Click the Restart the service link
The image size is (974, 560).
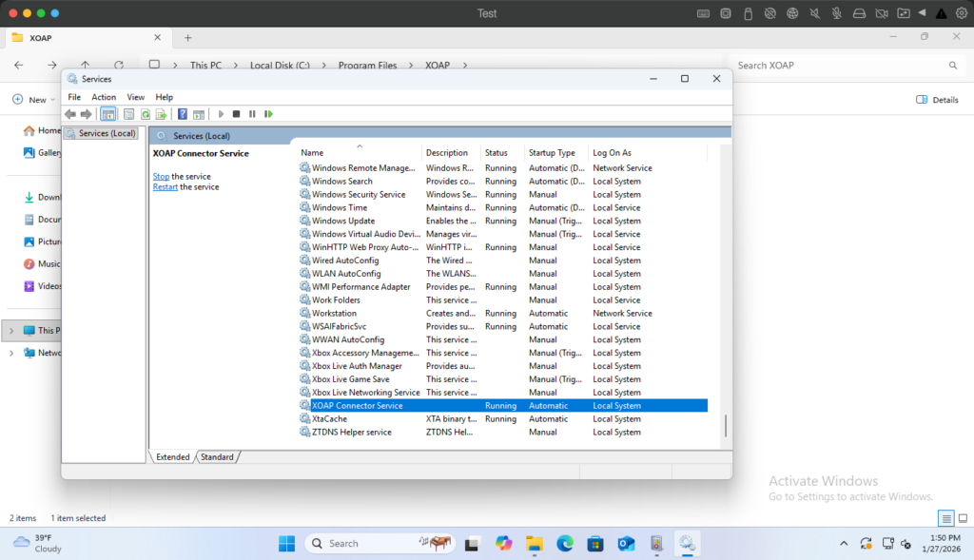click(166, 187)
